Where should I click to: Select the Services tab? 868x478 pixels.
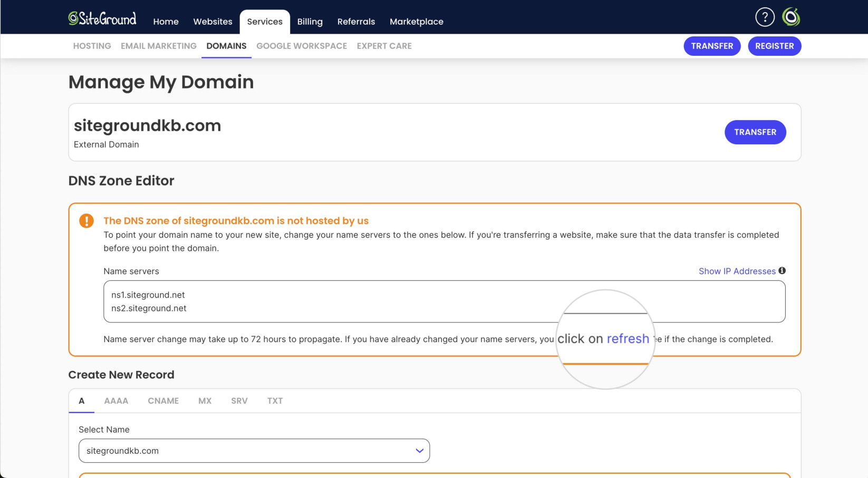(x=265, y=22)
